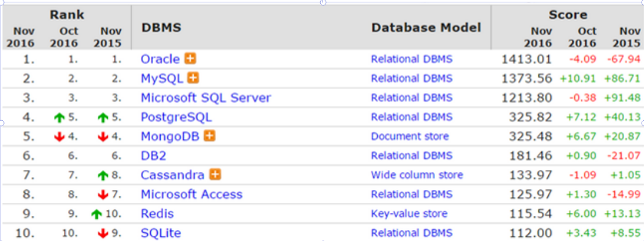Click MySQL score 1373.56

(527, 79)
